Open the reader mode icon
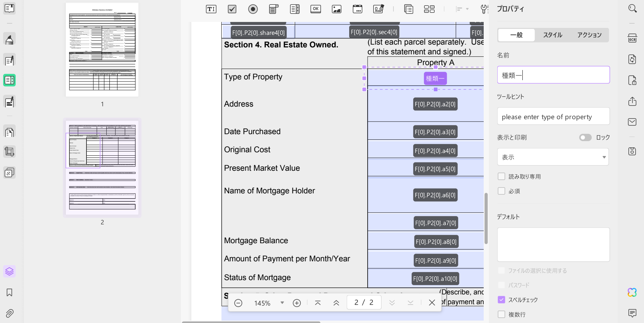Viewport: 644px width, 323px height. [x=9, y=8]
